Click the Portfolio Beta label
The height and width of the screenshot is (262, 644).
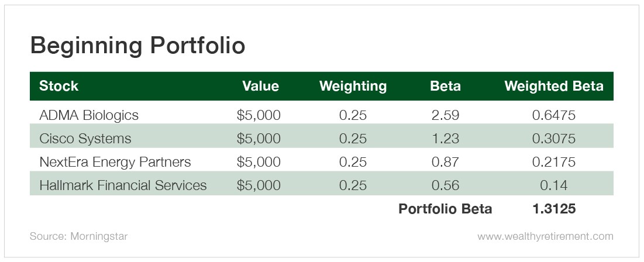(x=445, y=209)
